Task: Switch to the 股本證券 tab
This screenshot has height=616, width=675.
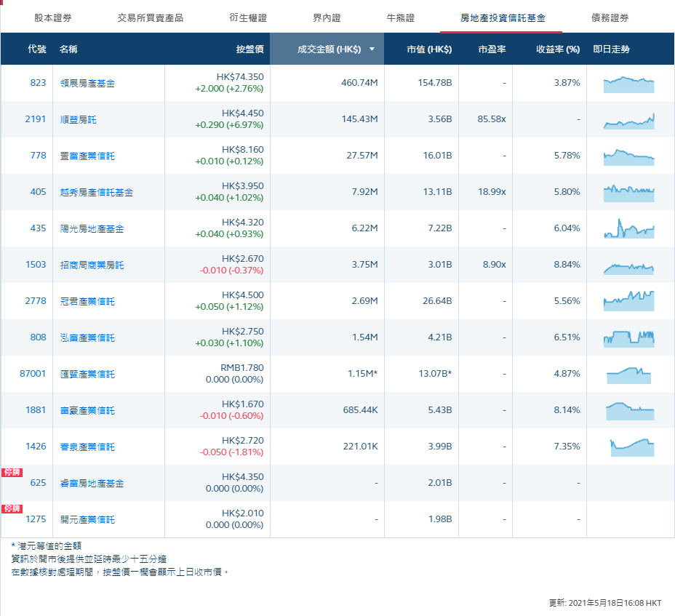Action: 53,17
